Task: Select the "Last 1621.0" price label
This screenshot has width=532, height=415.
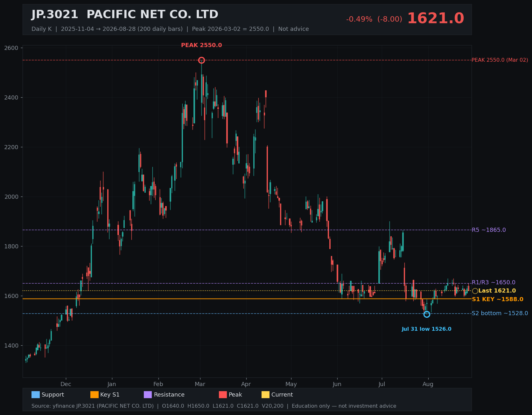Action: 497,291
